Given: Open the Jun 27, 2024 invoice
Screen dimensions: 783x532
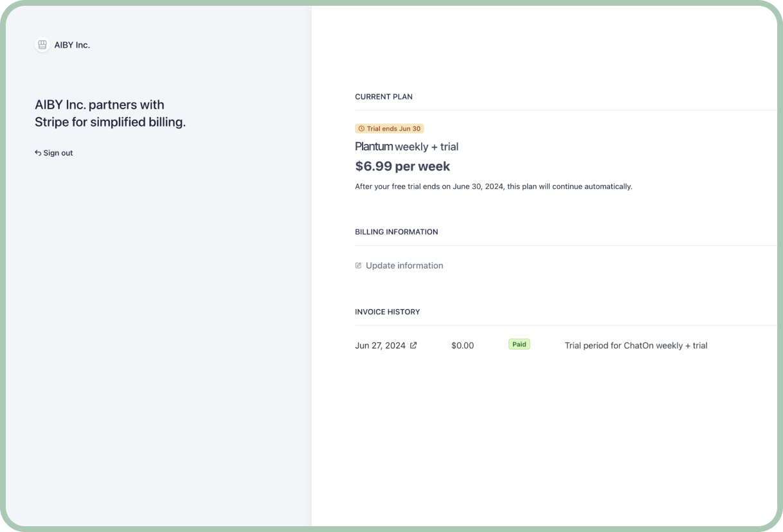Looking at the screenshot, I should pos(380,346).
